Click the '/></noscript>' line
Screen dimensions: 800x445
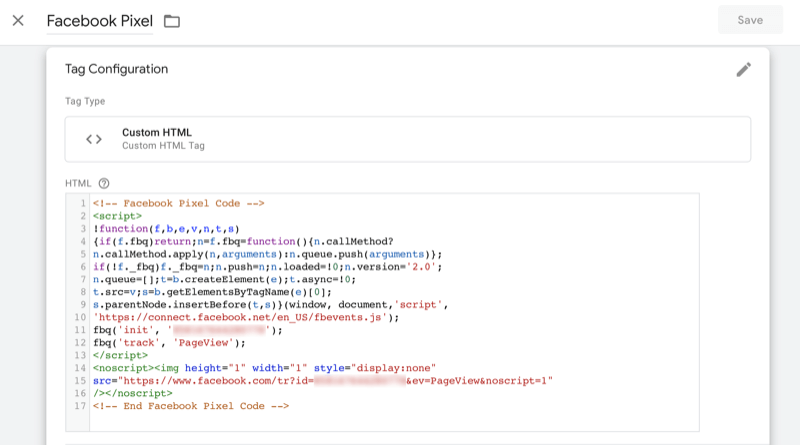point(133,393)
